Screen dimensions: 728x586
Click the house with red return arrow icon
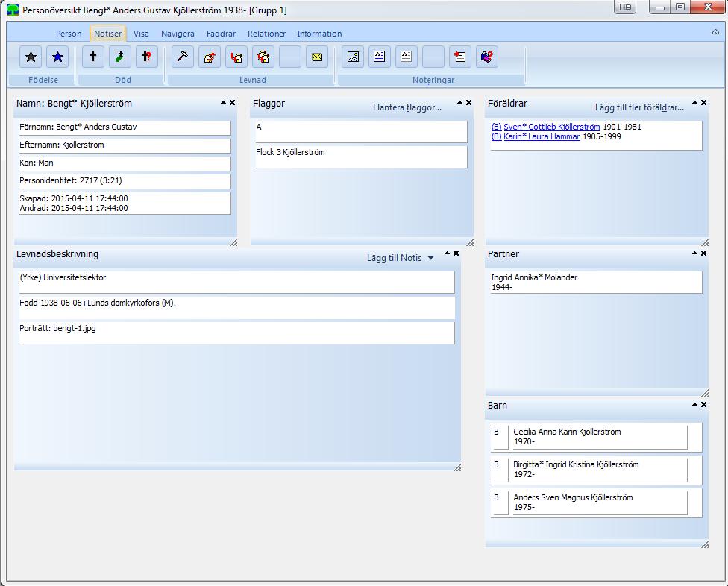point(236,57)
